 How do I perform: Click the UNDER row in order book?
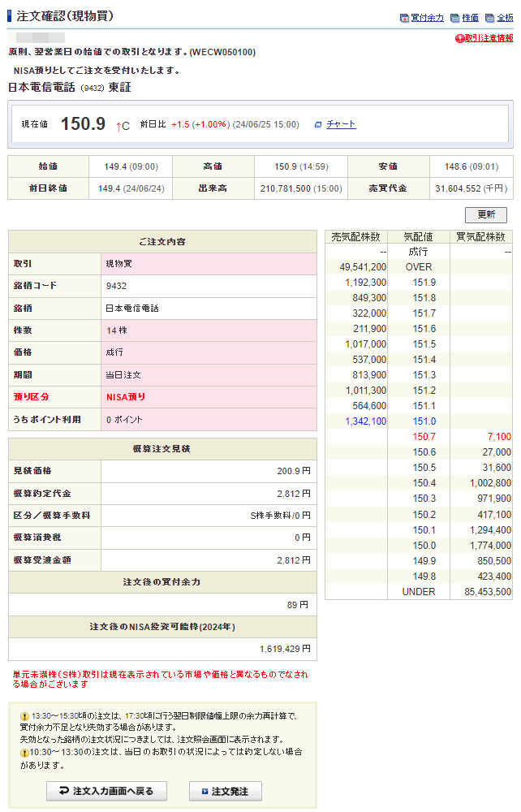(x=419, y=592)
